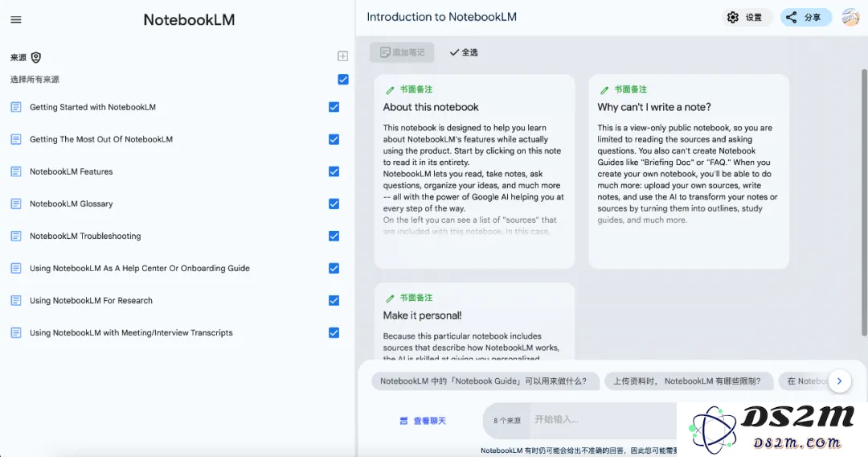Click the 选择所有来源 label
Viewport: 868px width, 457px height.
(x=35, y=79)
